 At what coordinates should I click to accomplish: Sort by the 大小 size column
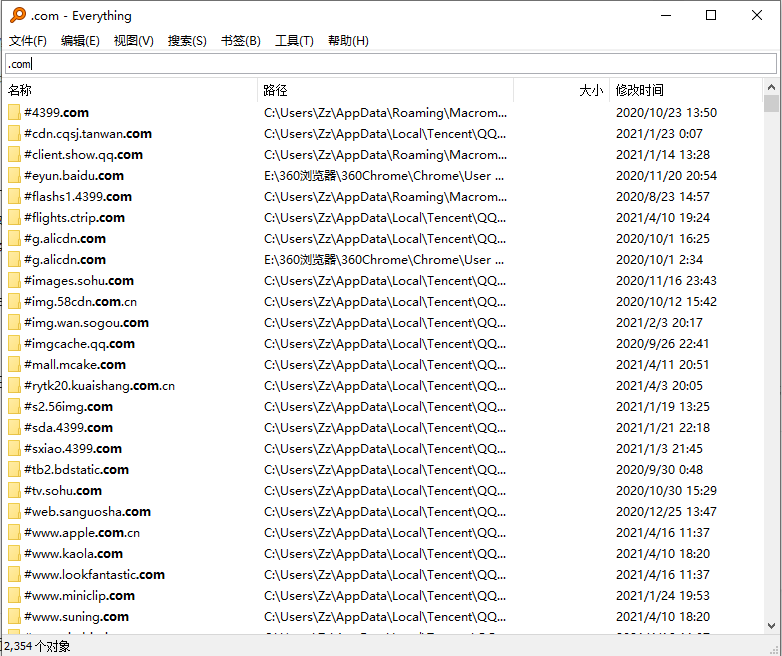click(562, 90)
